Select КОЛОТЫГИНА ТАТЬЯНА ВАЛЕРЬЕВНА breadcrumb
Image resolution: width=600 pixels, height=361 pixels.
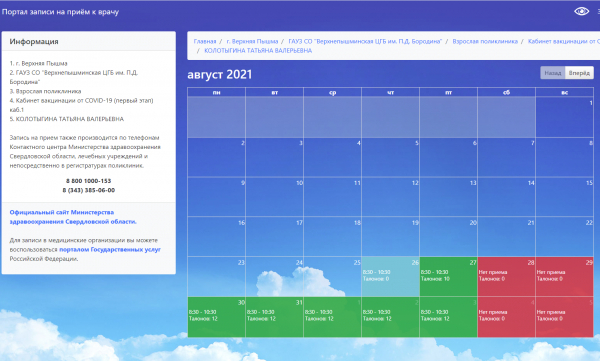[258, 51]
